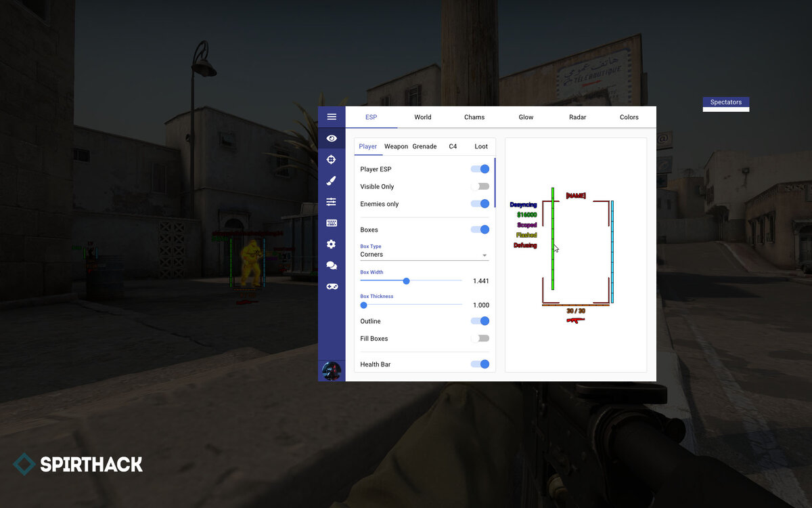
Task: Switch to the World tab
Action: (423, 117)
